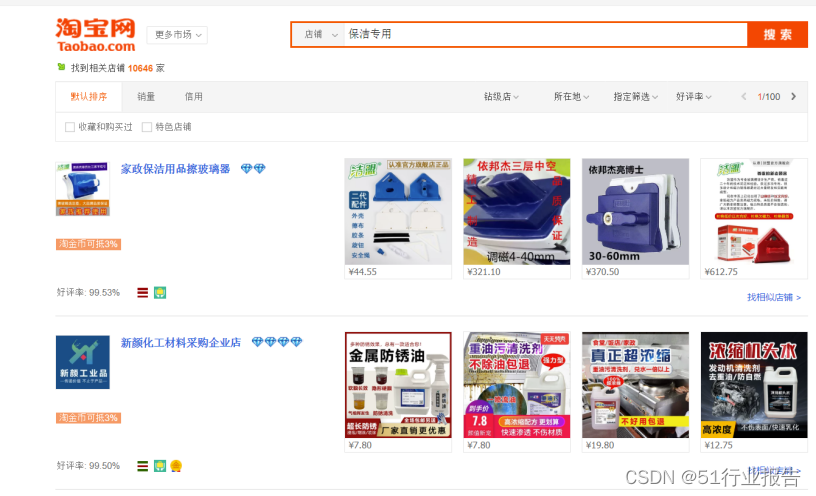Click the Taobao logo
The height and width of the screenshot is (496, 816).
96,35
